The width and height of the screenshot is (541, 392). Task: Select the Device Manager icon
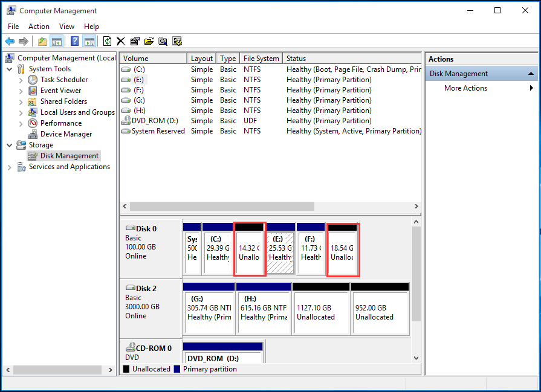tap(33, 134)
